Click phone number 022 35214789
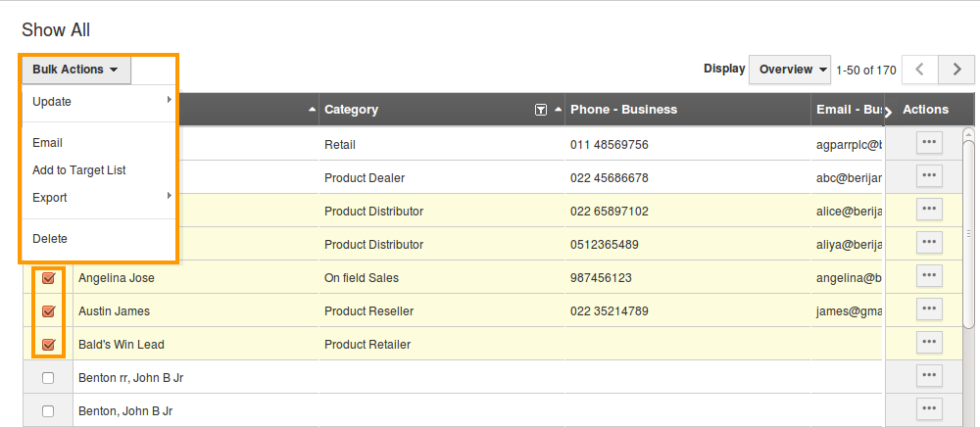 point(610,311)
